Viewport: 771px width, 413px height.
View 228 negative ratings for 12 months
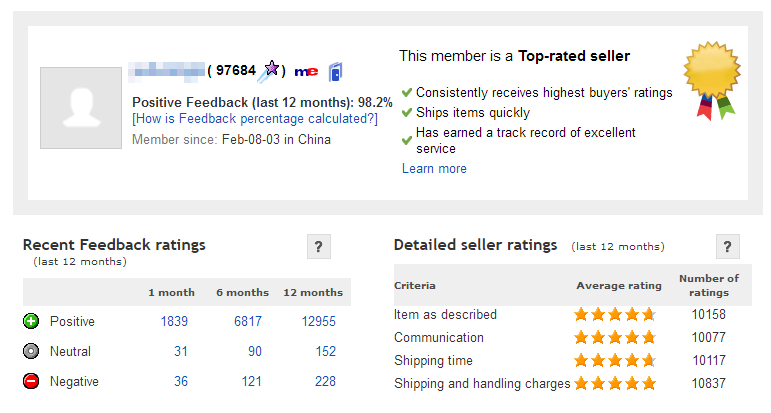325,381
